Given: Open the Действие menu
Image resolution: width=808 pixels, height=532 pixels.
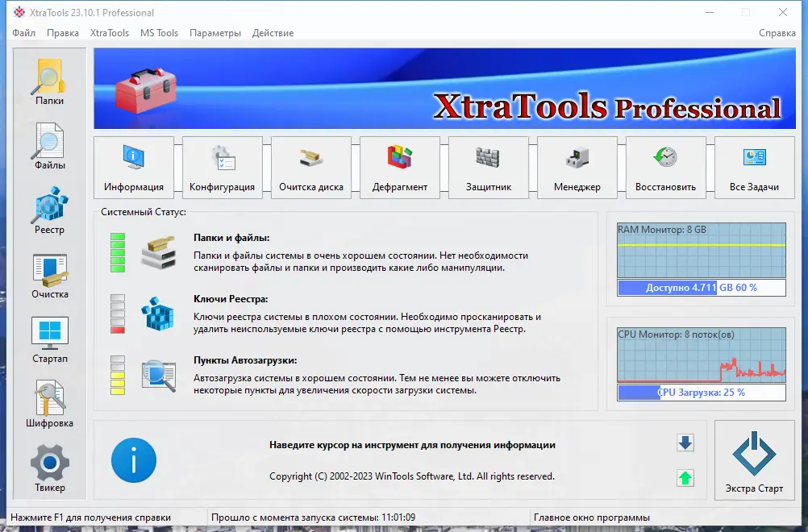Looking at the screenshot, I should coord(273,33).
